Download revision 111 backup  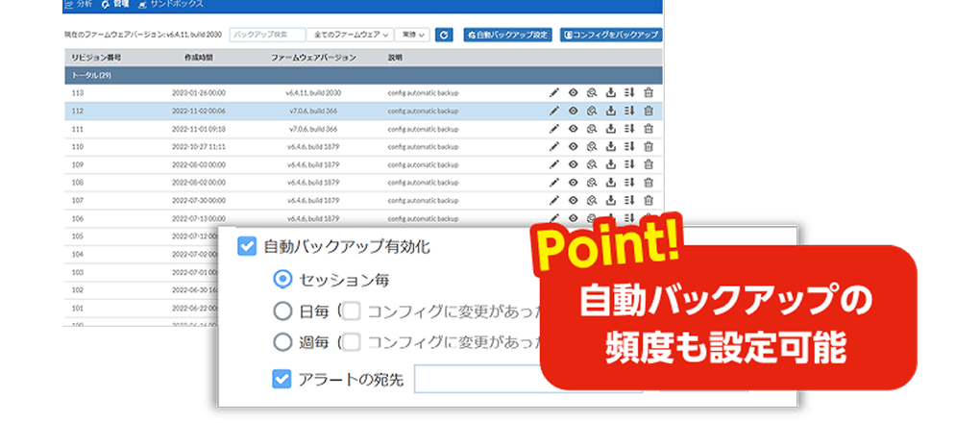click(x=611, y=129)
